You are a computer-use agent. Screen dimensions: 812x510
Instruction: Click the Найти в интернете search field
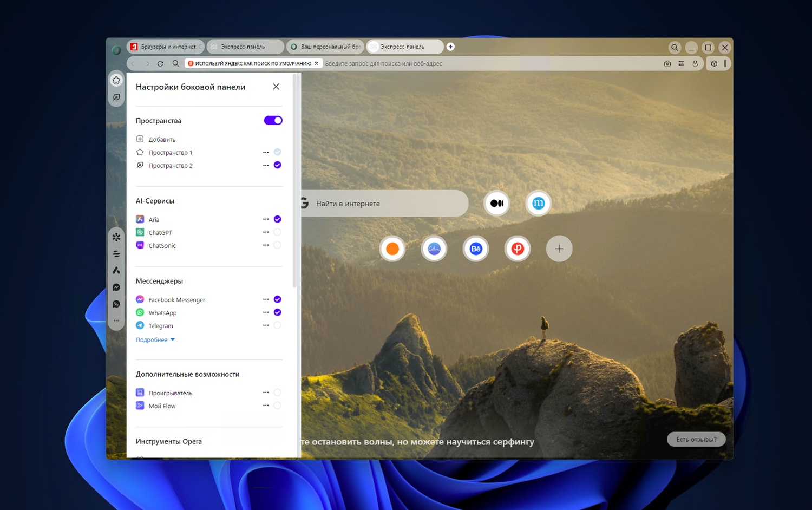pos(384,204)
